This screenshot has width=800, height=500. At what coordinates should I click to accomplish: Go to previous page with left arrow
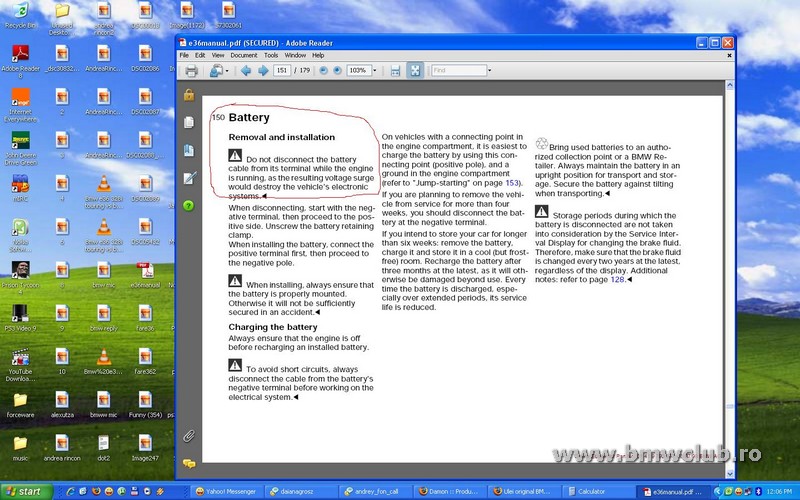tap(246, 70)
